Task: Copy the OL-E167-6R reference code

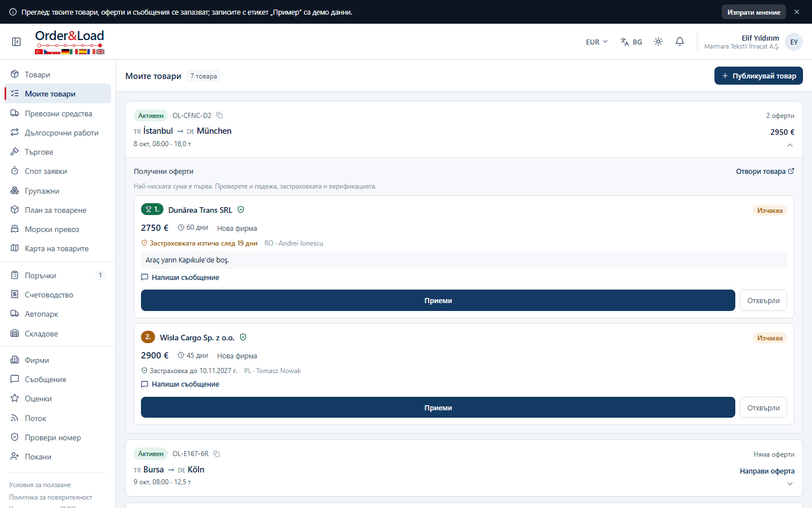Action: pyautogui.click(x=217, y=454)
